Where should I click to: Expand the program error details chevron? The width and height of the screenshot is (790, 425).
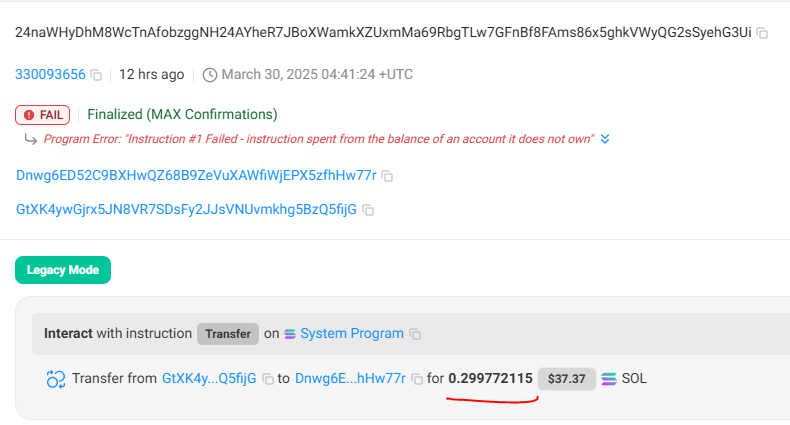(x=605, y=139)
